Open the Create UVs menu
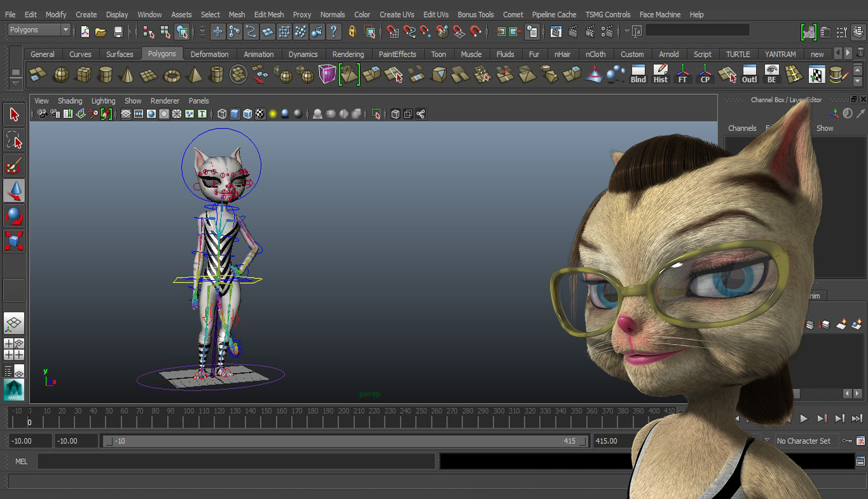The width and height of the screenshot is (868, 499). [x=397, y=15]
